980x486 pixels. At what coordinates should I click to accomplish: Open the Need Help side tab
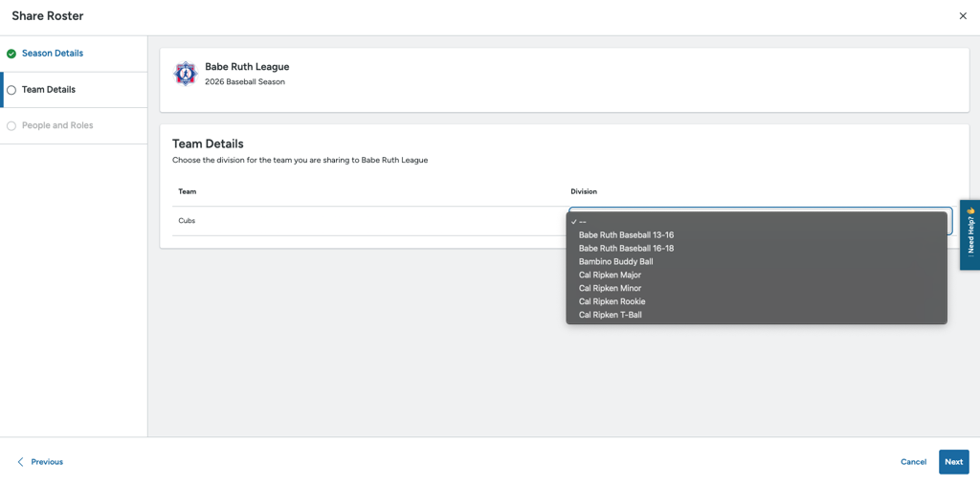(970, 235)
